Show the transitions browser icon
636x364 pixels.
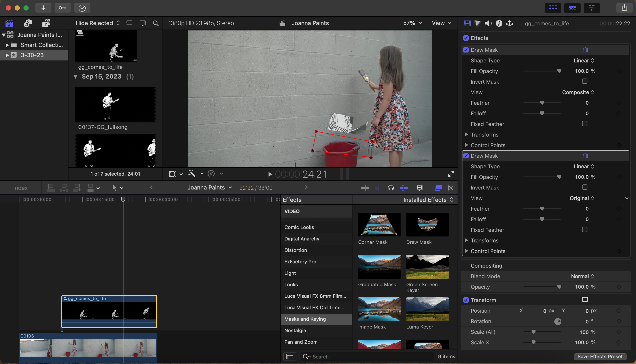tap(450, 188)
